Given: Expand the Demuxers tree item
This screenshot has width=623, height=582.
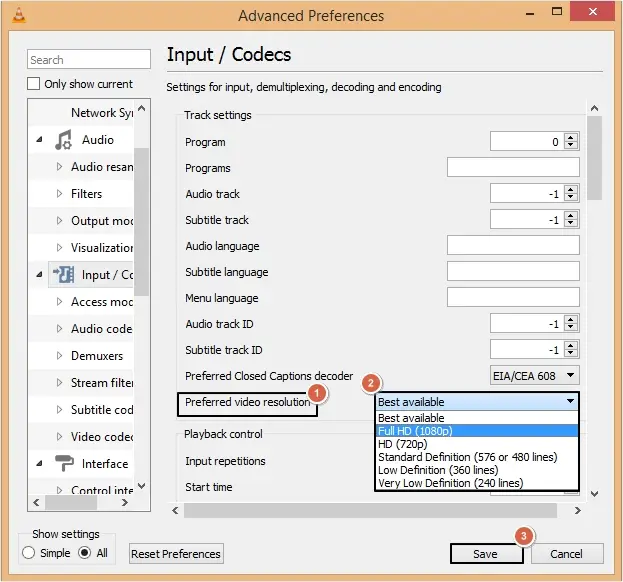Looking at the screenshot, I should click(59, 356).
